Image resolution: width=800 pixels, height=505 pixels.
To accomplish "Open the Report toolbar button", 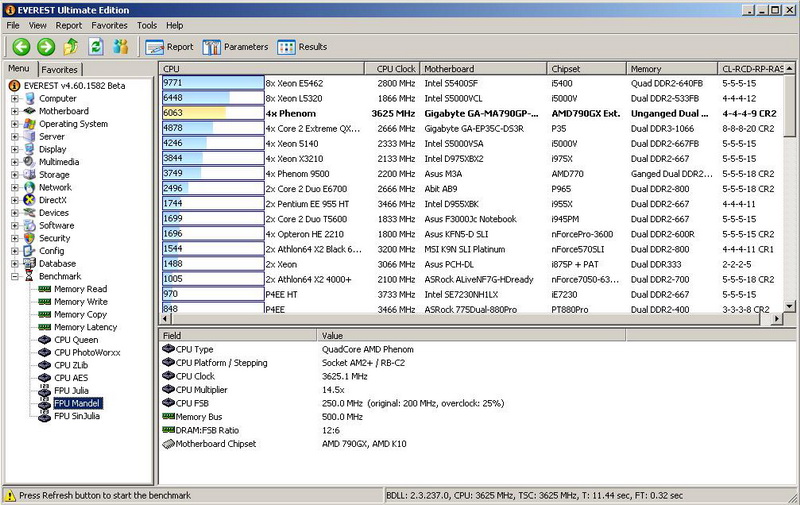I will [169, 47].
